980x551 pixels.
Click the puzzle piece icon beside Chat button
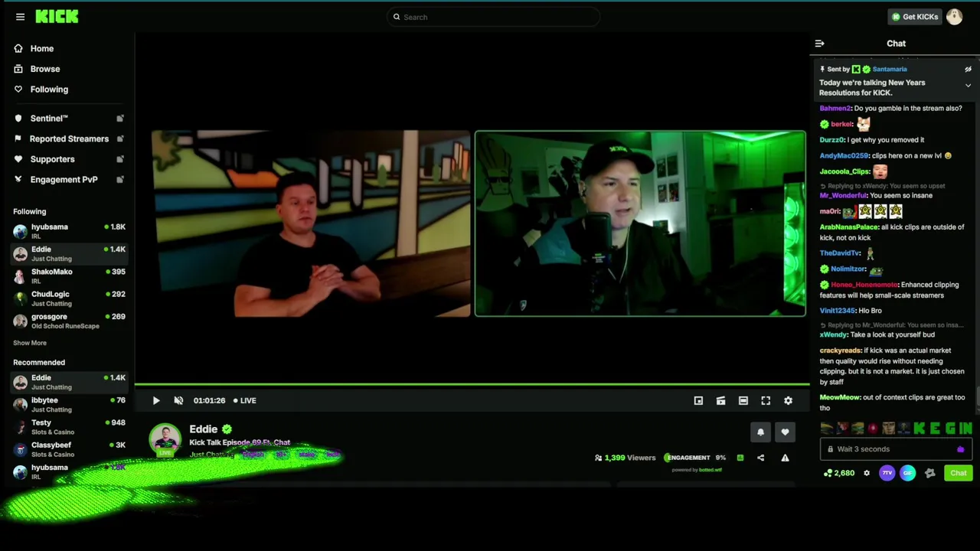coord(929,473)
